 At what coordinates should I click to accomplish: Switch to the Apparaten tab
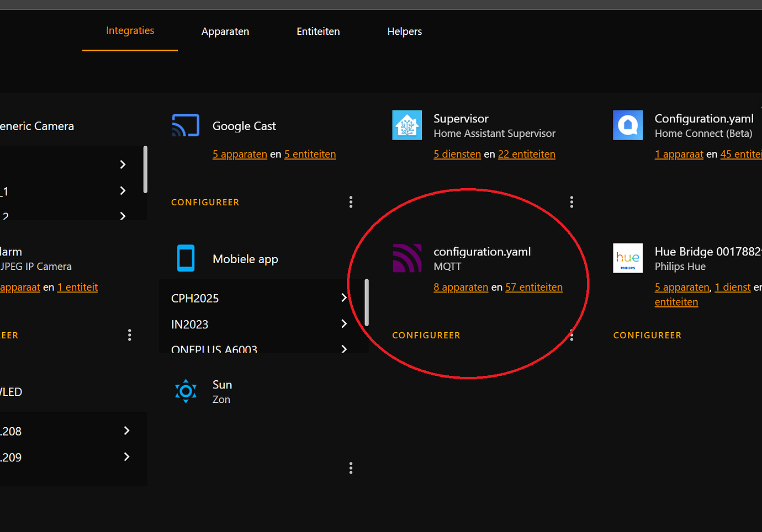225,31
